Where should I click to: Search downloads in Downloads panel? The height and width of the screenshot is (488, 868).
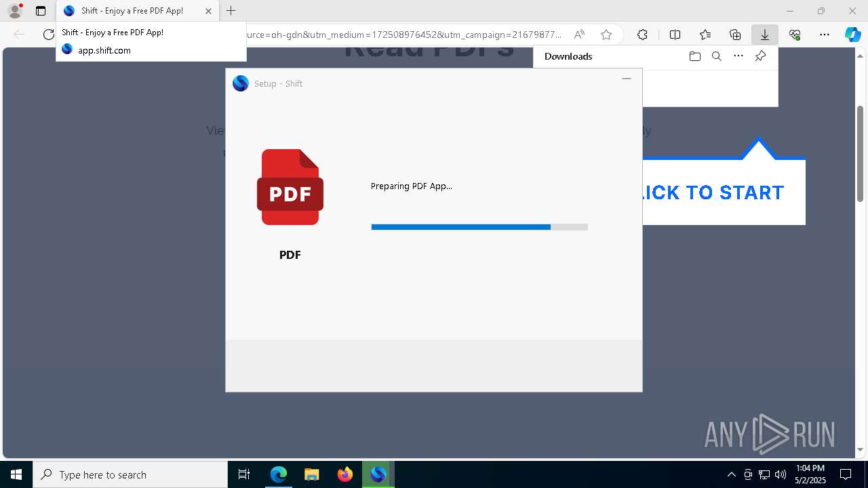(717, 56)
